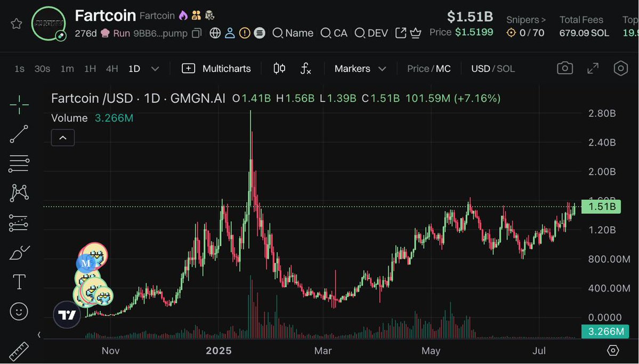Switch chart currency to SOL

click(506, 68)
